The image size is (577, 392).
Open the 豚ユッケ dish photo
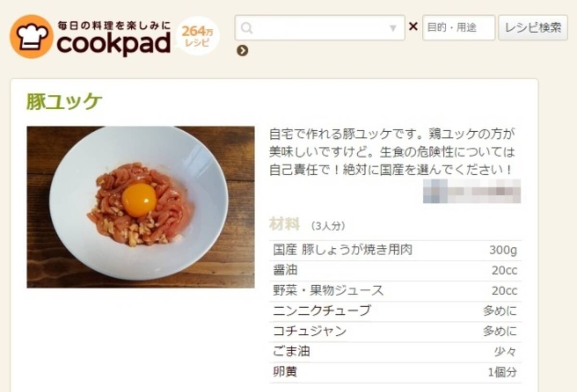pyautogui.click(x=140, y=207)
